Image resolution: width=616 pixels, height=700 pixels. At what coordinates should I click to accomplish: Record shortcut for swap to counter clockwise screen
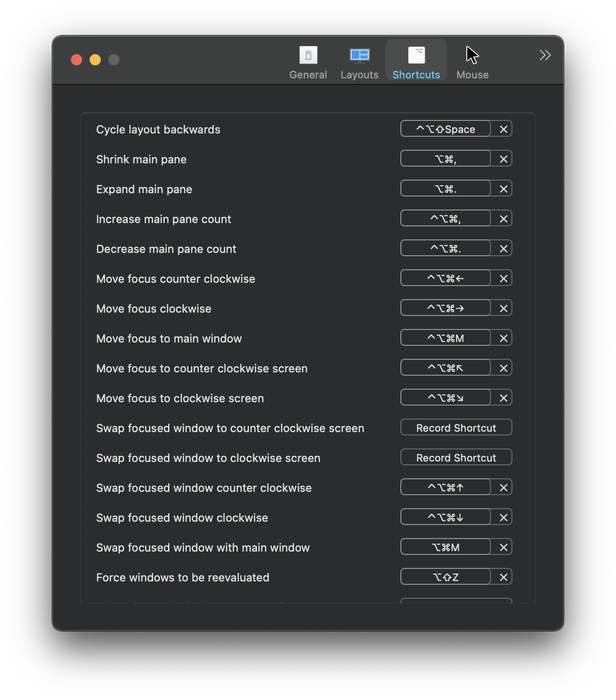456,428
